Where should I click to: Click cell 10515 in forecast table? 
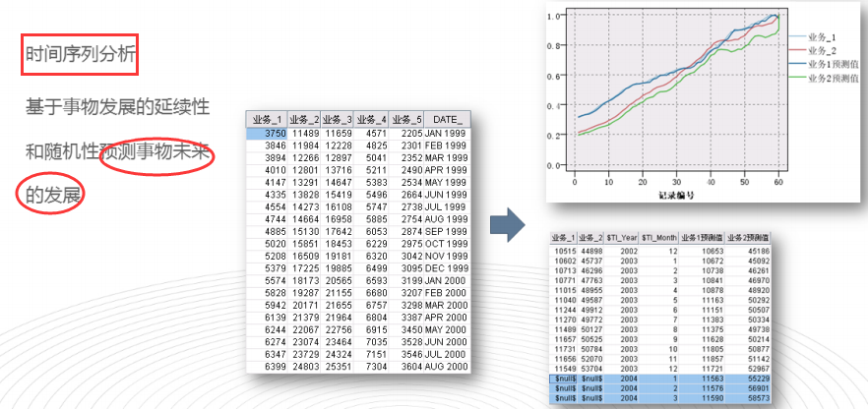click(565, 251)
